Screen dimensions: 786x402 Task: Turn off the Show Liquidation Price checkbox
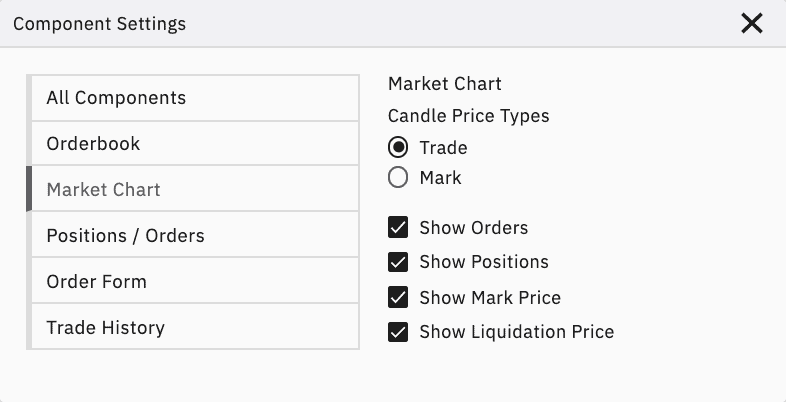398,332
